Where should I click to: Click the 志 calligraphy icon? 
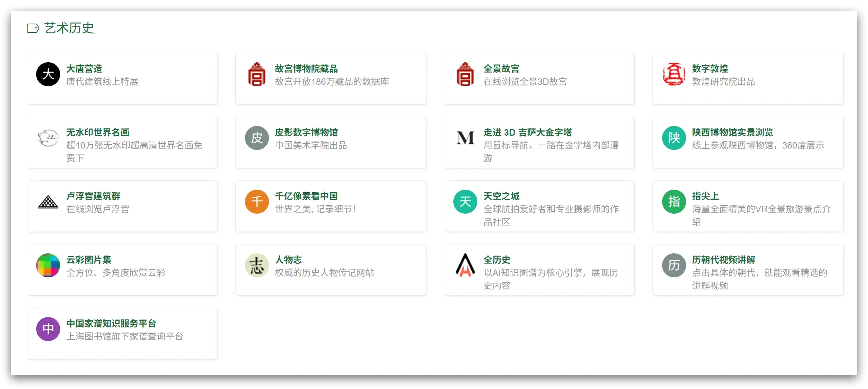(257, 266)
